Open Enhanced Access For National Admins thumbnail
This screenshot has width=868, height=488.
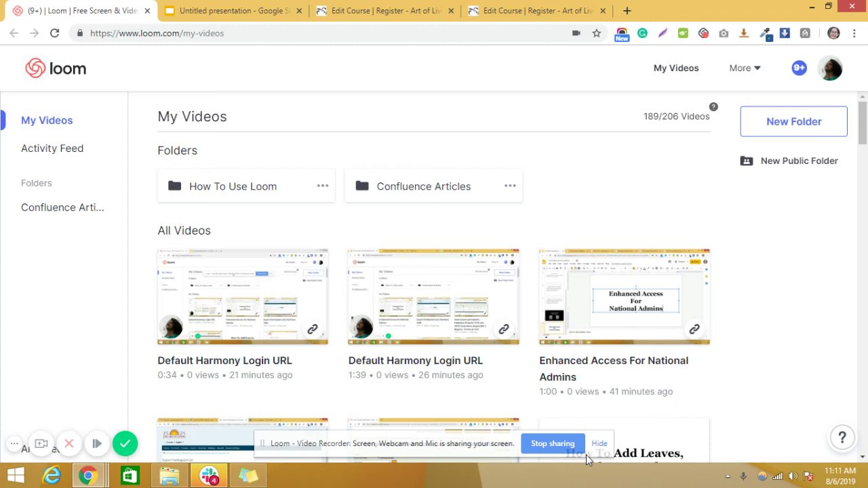(x=625, y=297)
